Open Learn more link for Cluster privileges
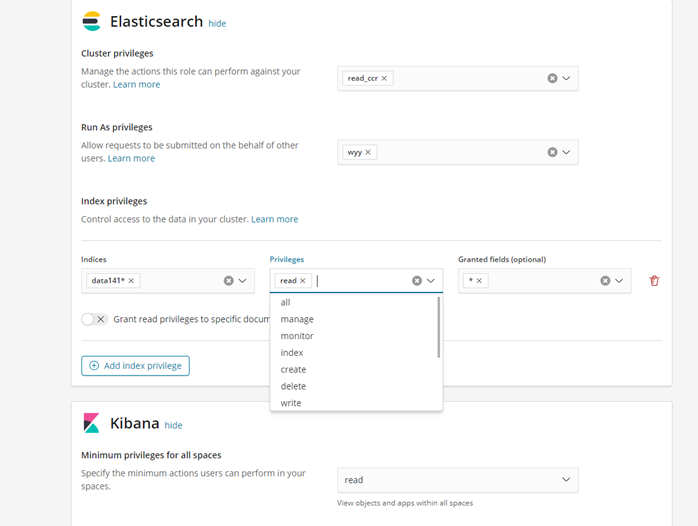 (x=136, y=85)
